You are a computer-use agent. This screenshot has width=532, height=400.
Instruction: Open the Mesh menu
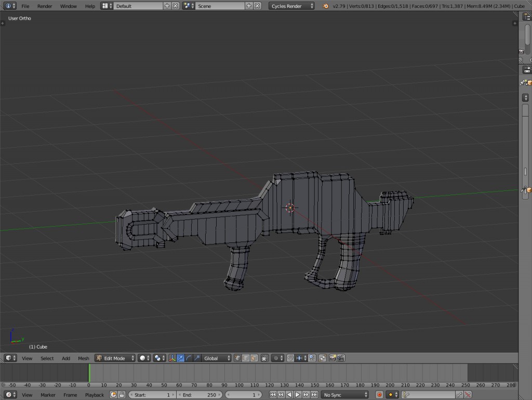[x=83, y=358]
